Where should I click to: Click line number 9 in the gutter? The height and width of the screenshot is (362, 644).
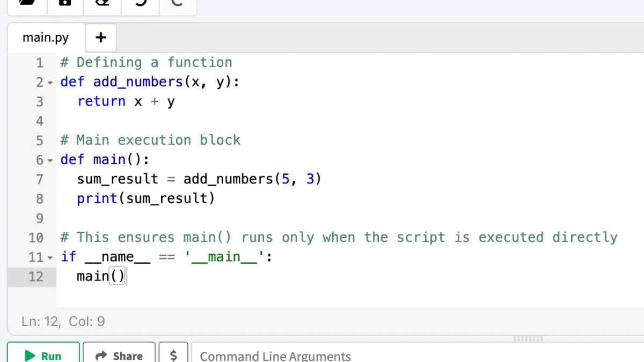coord(40,218)
